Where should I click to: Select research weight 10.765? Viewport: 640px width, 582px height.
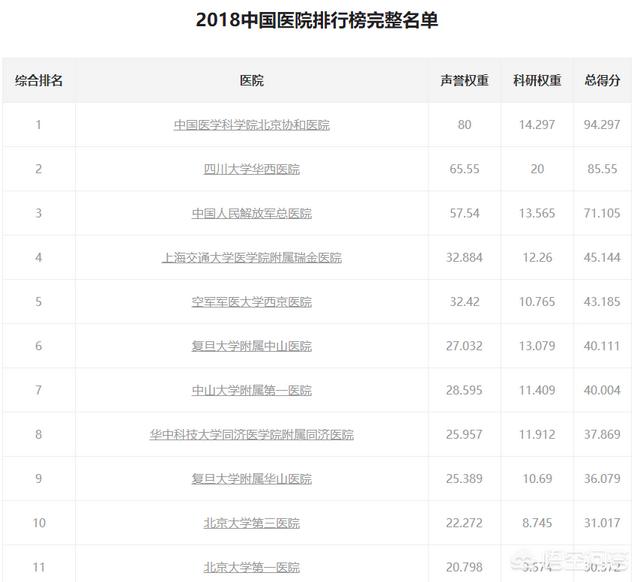(537, 302)
